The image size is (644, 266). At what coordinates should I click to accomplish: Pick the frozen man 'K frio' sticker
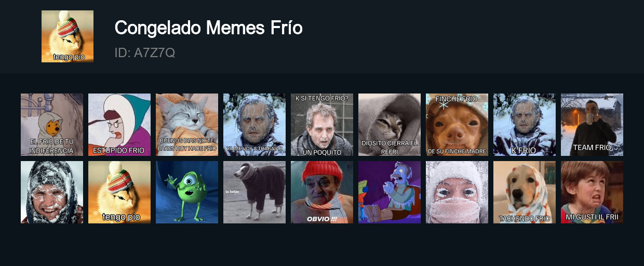(x=525, y=125)
